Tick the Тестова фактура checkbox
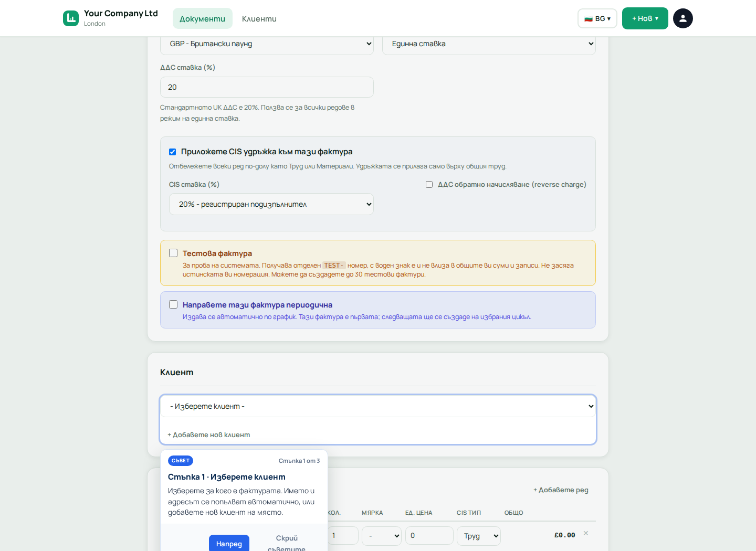The width and height of the screenshot is (756, 551). pyautogui.click(x=173, y=253)
